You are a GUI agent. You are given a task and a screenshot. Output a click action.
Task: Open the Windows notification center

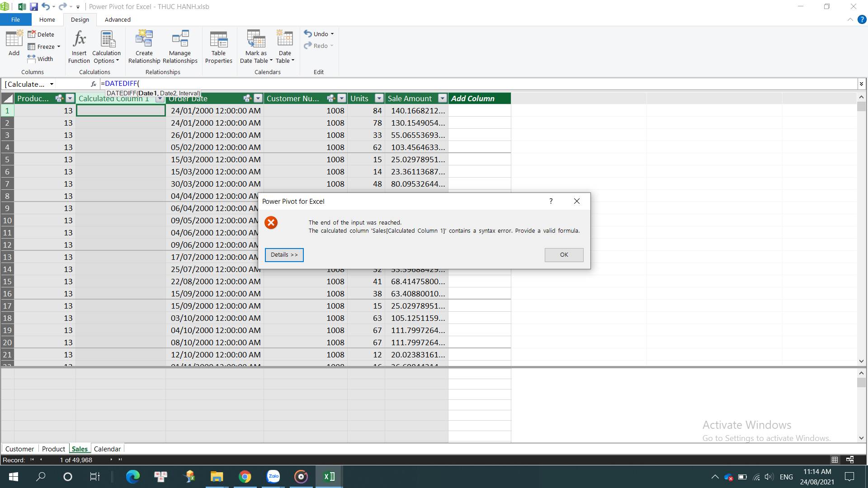tap(849, 477)
